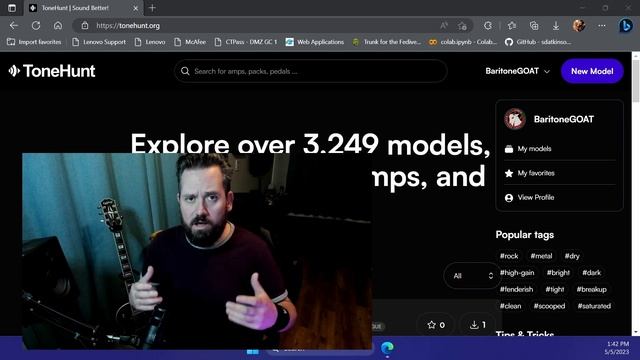
Task: Open browser extensions icon
Action: pos(488,25)
